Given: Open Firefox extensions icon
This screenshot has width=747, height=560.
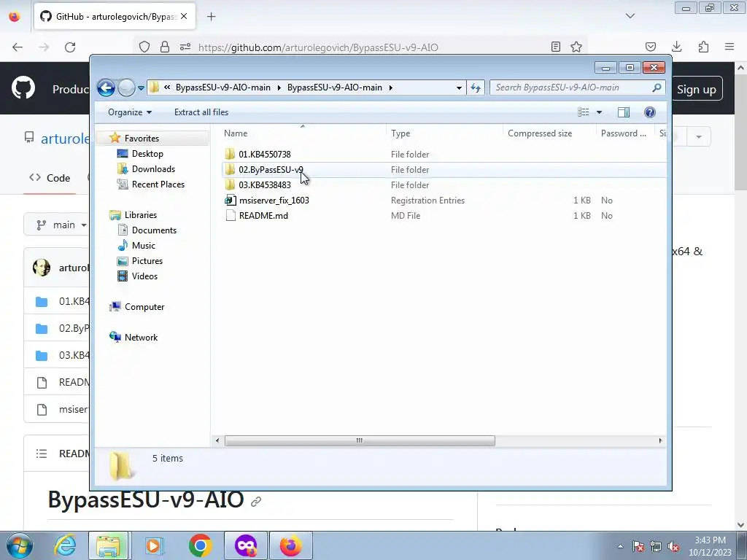Looking at the screenshot, I should pos(703,47).
